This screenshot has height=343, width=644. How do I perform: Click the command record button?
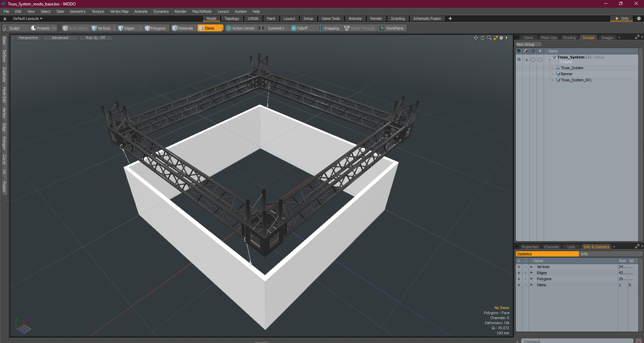click(x=639, y=341)
